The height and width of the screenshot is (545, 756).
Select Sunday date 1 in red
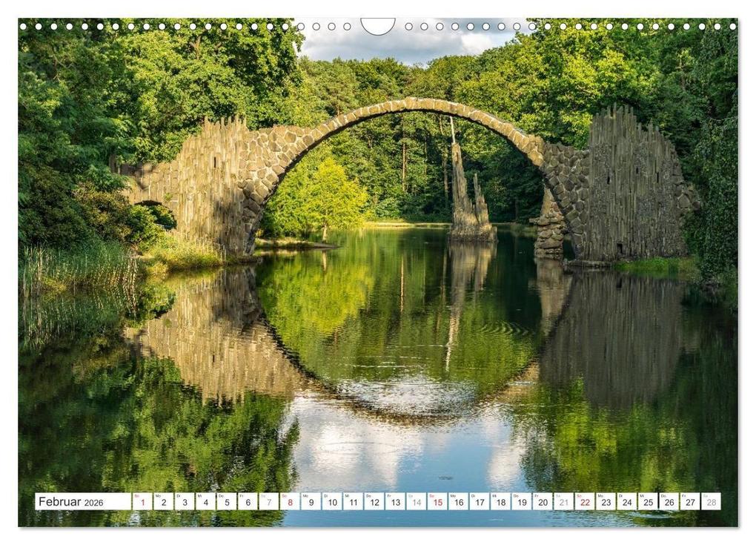pyautogui.click(x=143, y=501)
